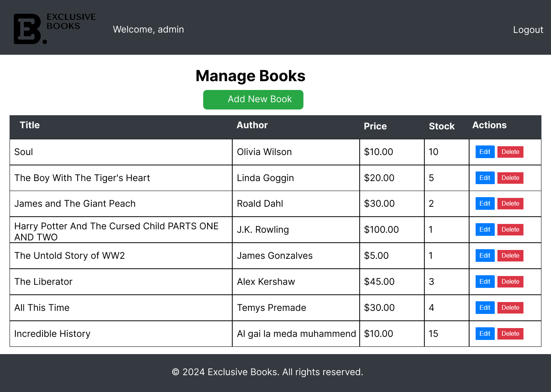Click the Add New Book button
This screenshot has width=551, height=392.
[x=253, y=100]
